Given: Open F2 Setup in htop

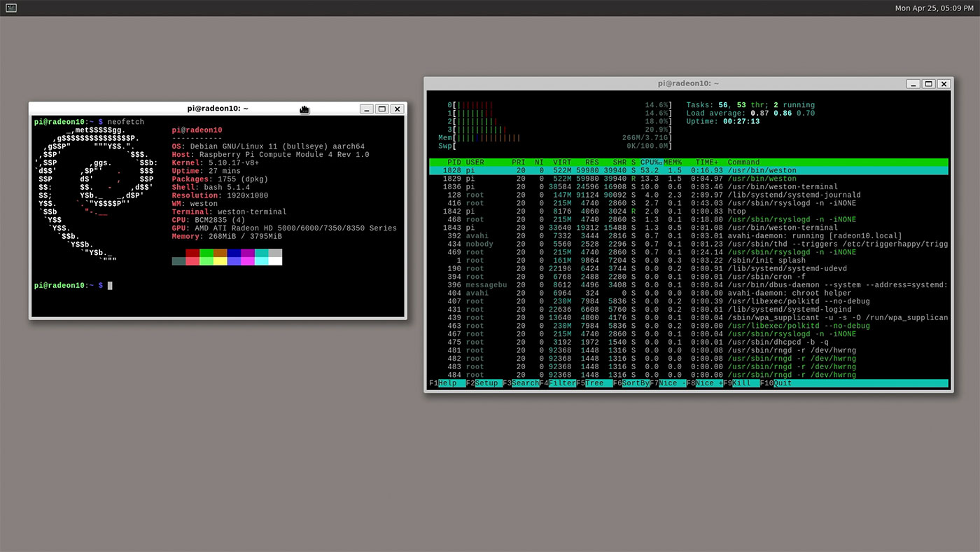Looking at the screenshot, I should [x=484, y=383].
